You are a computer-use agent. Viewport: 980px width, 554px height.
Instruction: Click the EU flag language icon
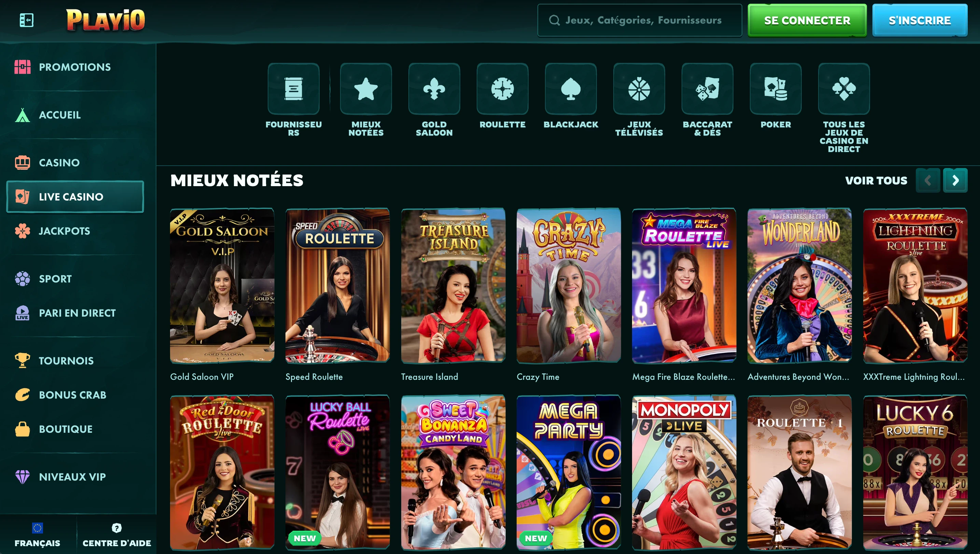[x=37, y=528]
